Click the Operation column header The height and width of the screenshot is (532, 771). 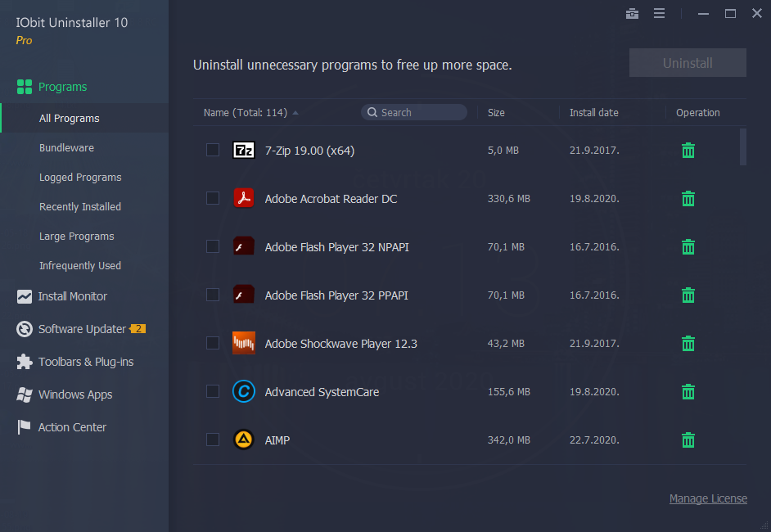pyautogui.click(x=697, y=113)
